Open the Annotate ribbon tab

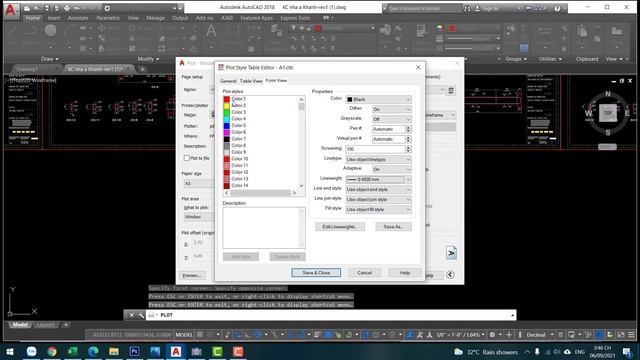click(78, 18)
